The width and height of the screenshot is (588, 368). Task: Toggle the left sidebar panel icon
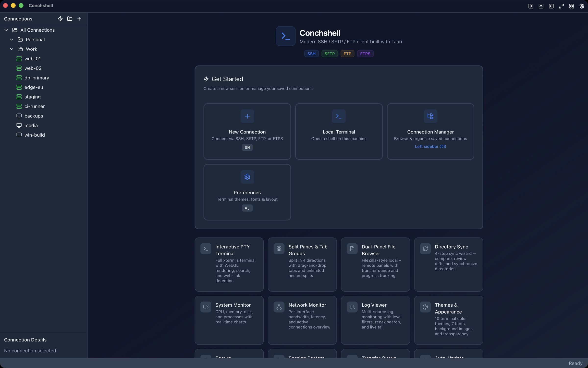tap(531, 6)
